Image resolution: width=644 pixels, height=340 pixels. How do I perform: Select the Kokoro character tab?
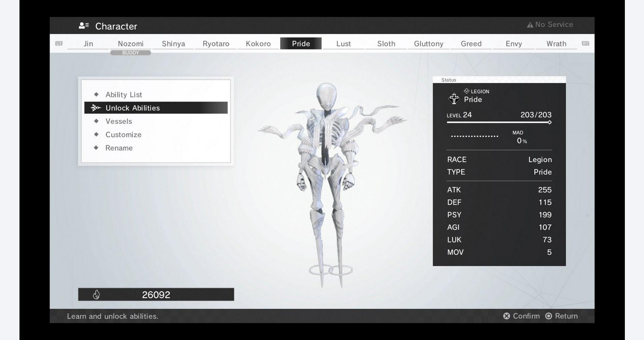tap(258, 44)
